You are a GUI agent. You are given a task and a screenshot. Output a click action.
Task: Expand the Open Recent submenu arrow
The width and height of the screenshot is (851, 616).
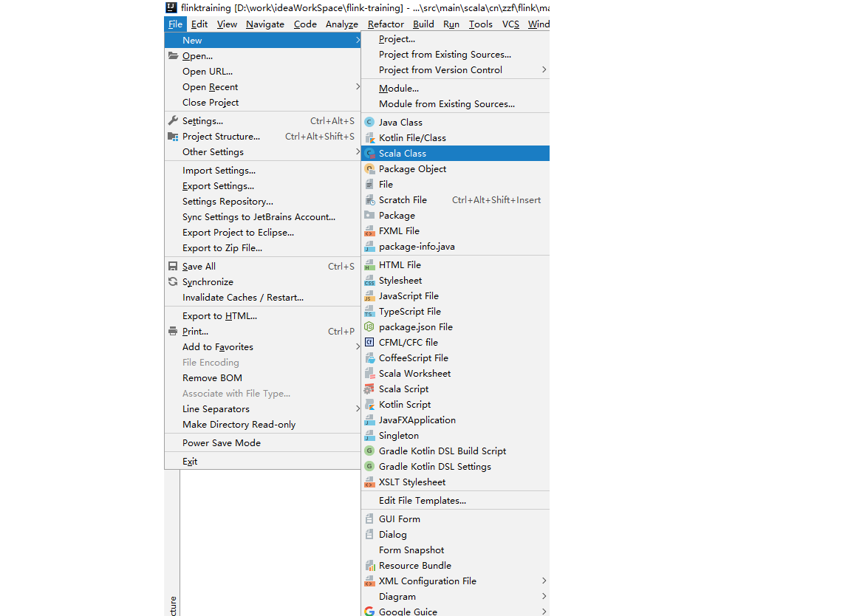pyautogui.click(x=358, y=87)
